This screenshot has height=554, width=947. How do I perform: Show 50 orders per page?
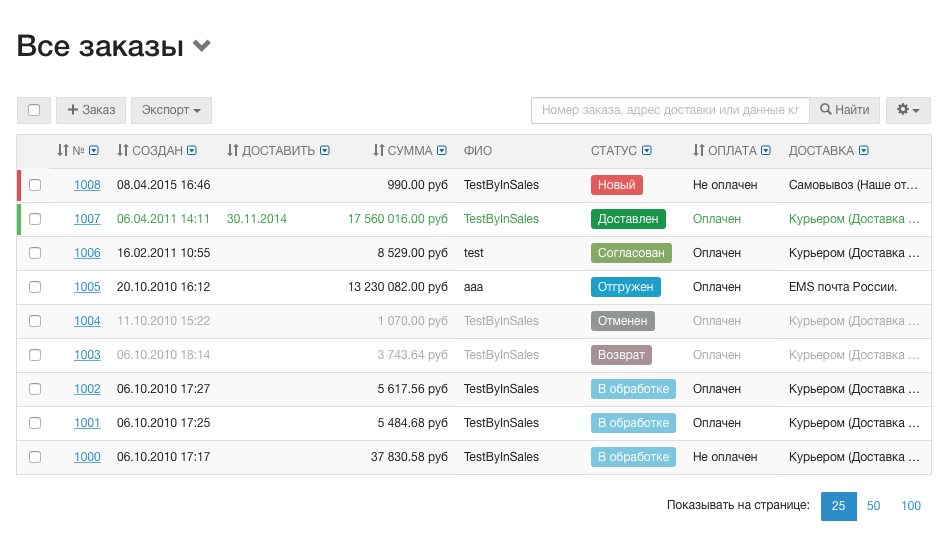tap(873, 506)
